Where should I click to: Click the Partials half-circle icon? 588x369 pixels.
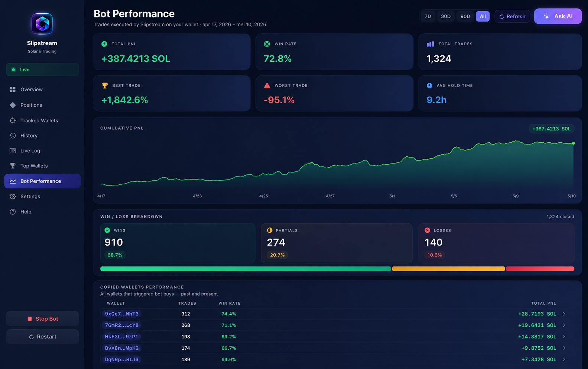tap(270, 230)
